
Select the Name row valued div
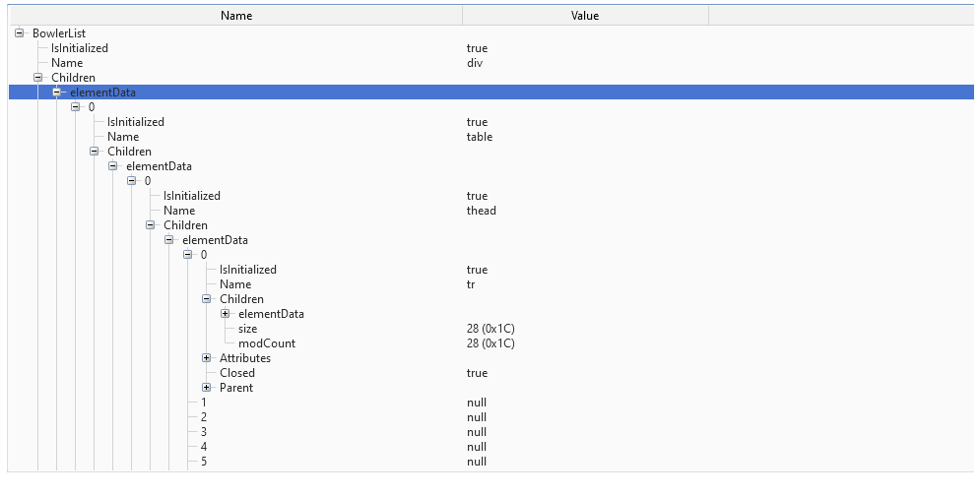67,63
